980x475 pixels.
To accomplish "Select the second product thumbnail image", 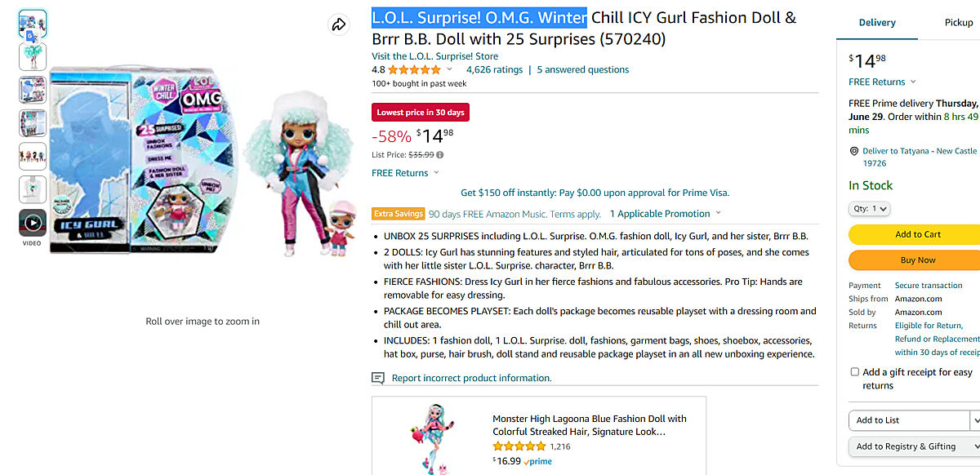I will 33,57.
